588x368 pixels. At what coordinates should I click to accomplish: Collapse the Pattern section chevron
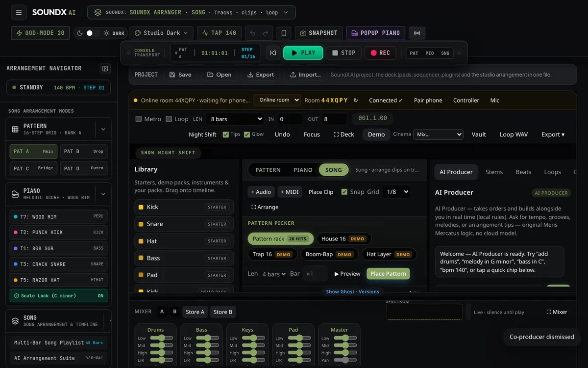point(103,130)
